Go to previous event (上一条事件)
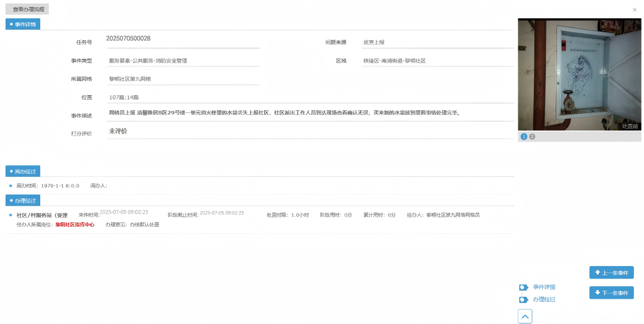 point(611,273)
